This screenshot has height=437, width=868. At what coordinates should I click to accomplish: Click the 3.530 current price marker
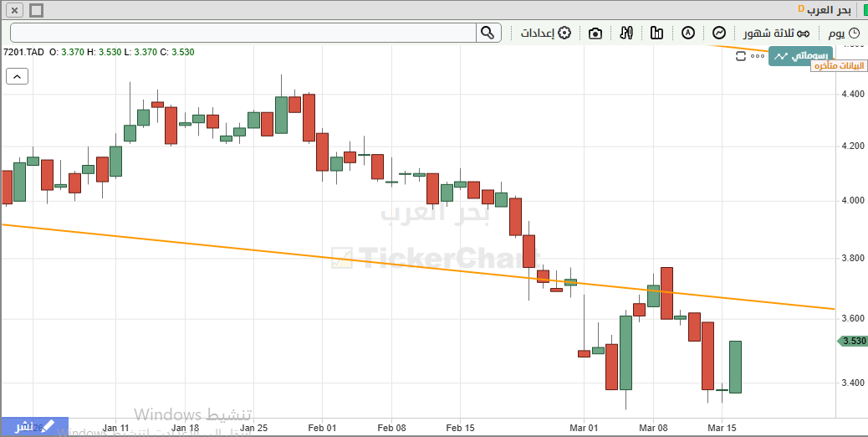click(x=852, y=341)
